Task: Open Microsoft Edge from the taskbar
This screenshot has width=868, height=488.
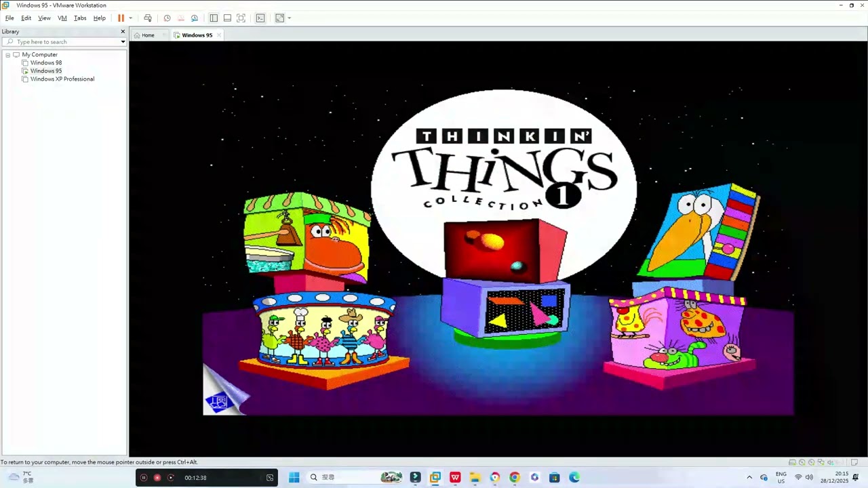Action: coord(574,477)
